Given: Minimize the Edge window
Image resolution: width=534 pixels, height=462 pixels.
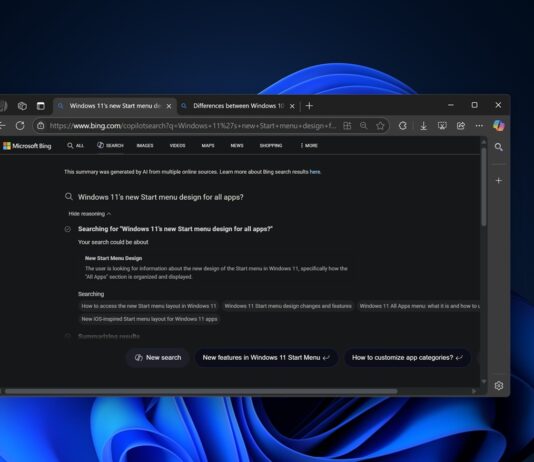Looking at the screenshot, I should [451, 105].
